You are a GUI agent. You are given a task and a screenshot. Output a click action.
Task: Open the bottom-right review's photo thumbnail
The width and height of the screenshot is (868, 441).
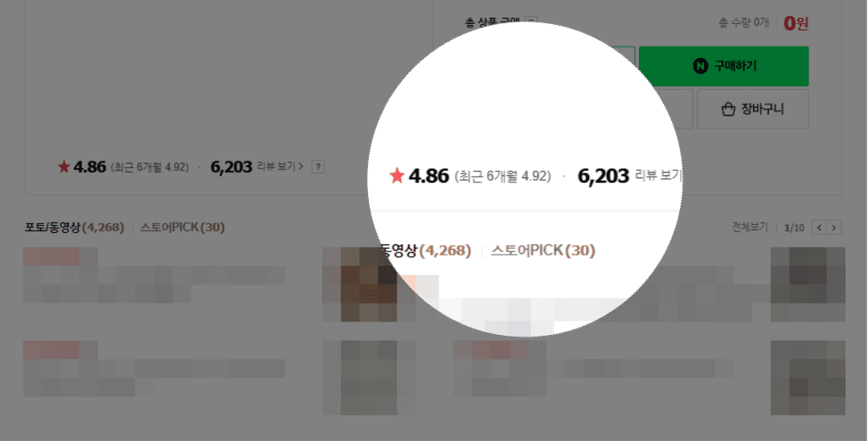[x=808, y=378]
